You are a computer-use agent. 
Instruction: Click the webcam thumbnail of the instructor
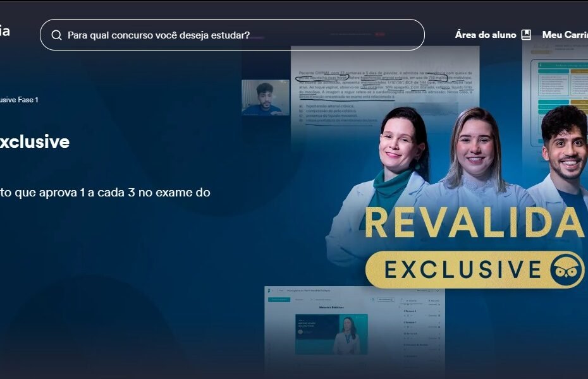click(x=266, y=97)
